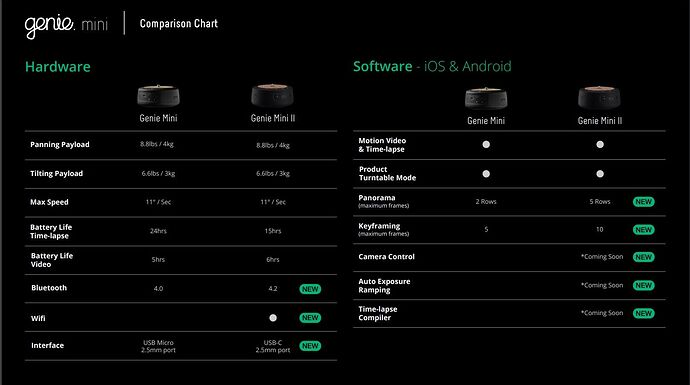Screen dimensions: 690x385
Task: Click the 2 Rows Panorama value
Action: click(486, 202)
